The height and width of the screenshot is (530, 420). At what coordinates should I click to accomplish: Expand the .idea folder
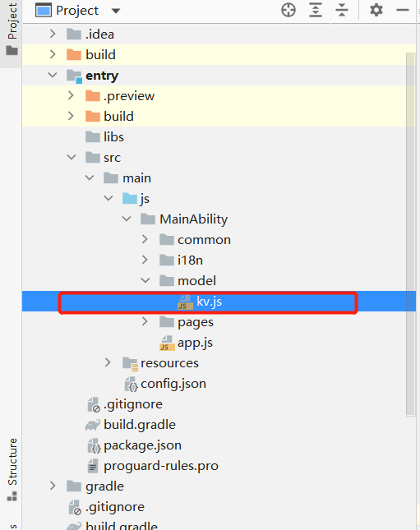click(53, 34)
